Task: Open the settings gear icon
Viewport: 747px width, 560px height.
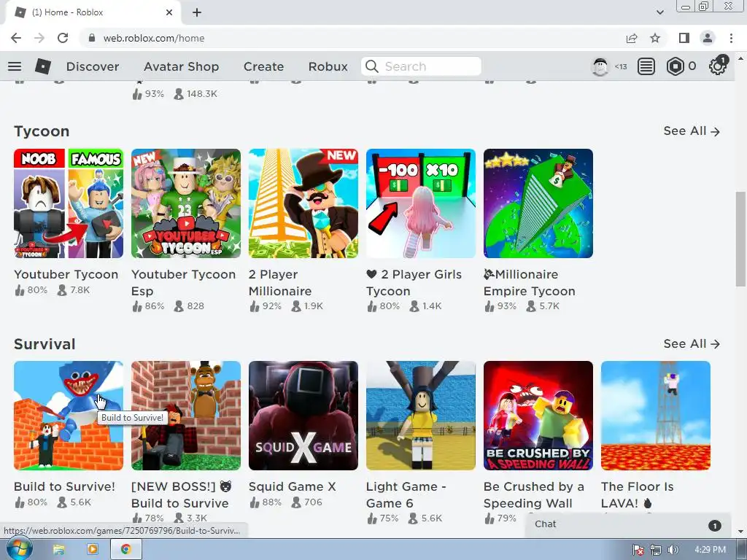Action: click(x=718, y=66)
